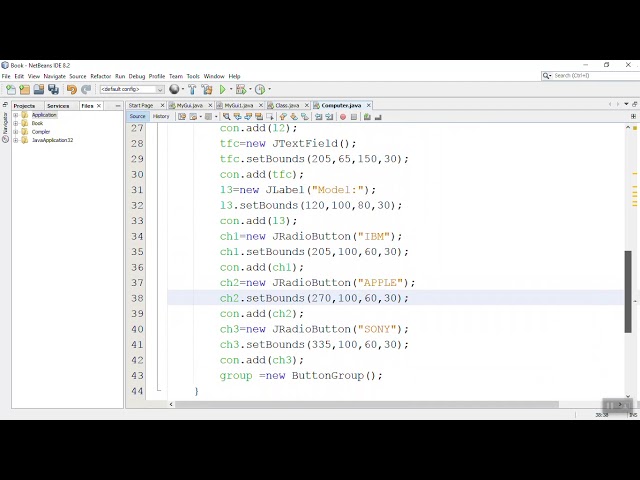Open the Profile Project dropdown arrow
Screen dimensions: 640x480
(269, 89)
